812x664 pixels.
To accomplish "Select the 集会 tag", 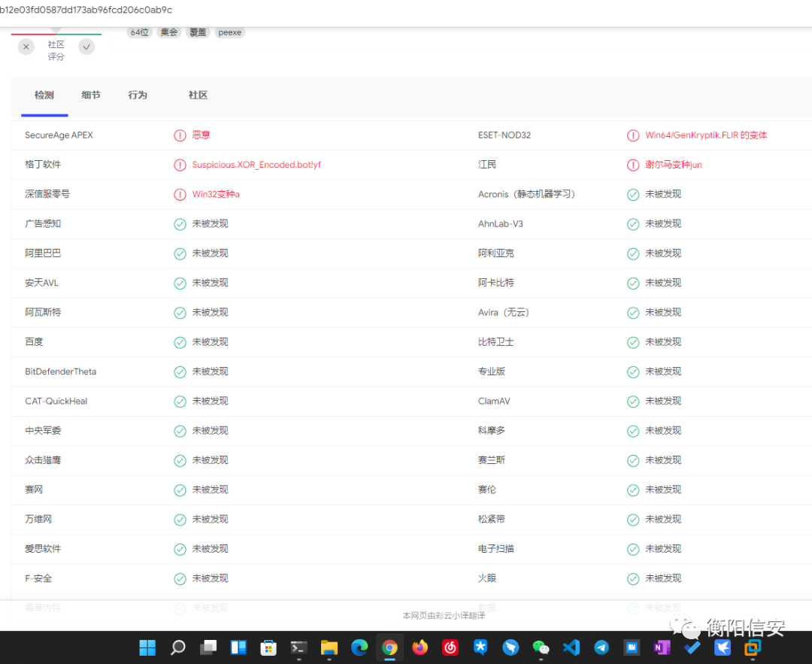I will (x=169, y=32).
